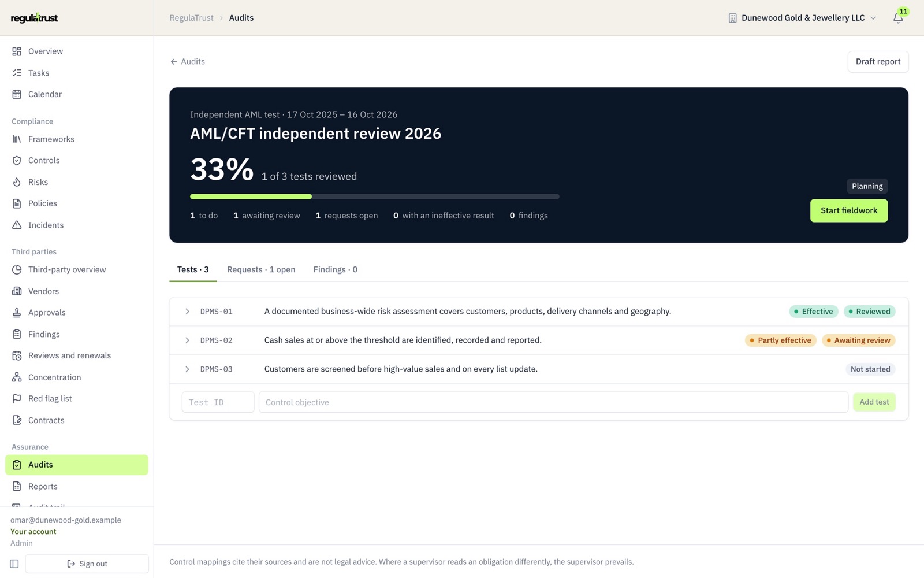Screen dimensions: 924x578
Task: Click the Start fieldwork button
Action: coord(849,210)
